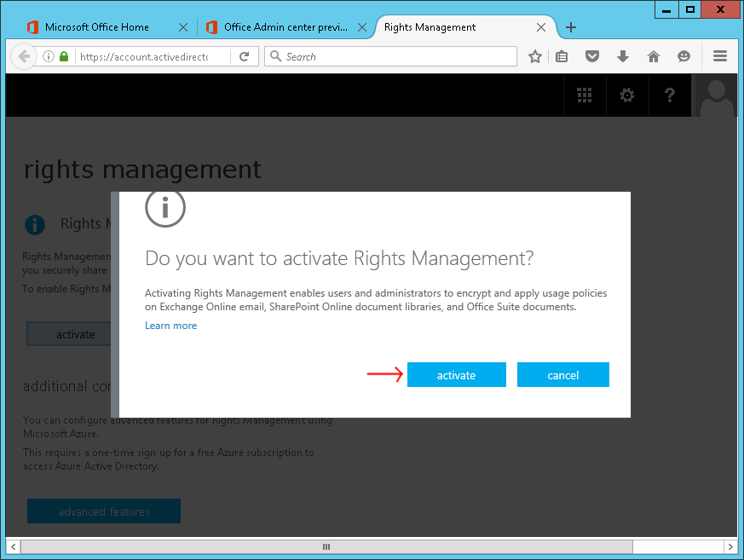744x560 pixels.
Task: Open the Hello chat smiley icon
Action: 683,56
